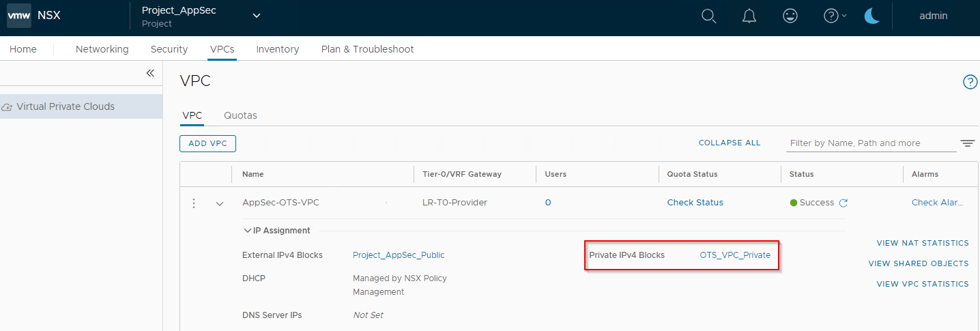The width and height of the screenshot is (980, 331).
Task: Open the Networking tab
Action: (102, 49)
